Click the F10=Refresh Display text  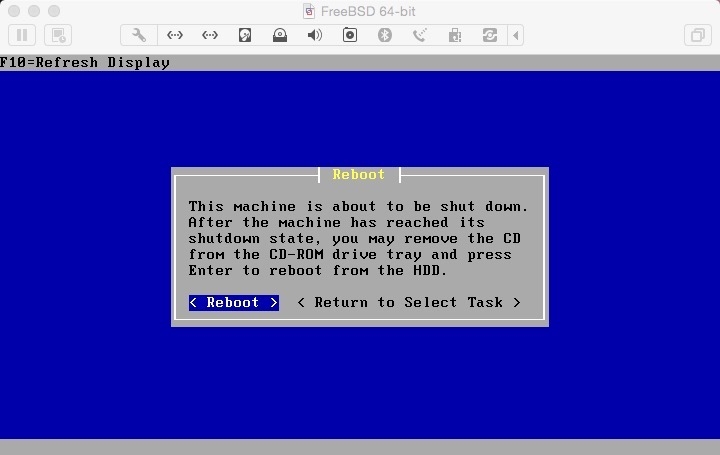click(85, 62)
